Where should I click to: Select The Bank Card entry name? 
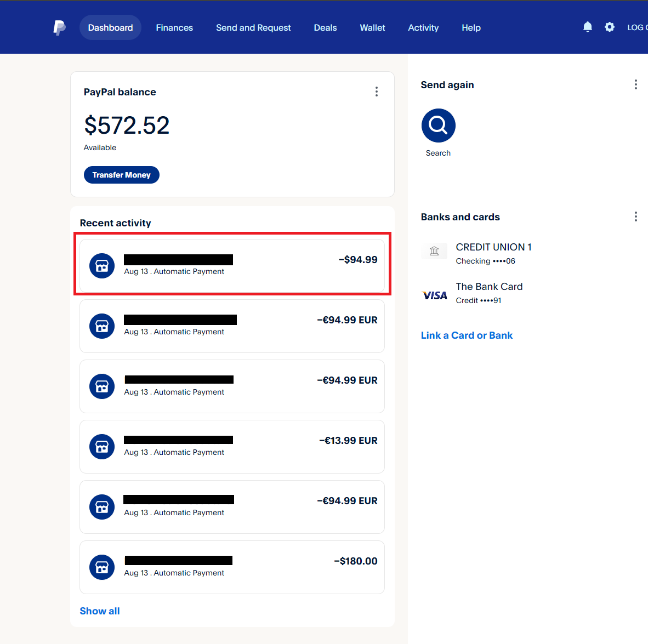pos(489,287)
